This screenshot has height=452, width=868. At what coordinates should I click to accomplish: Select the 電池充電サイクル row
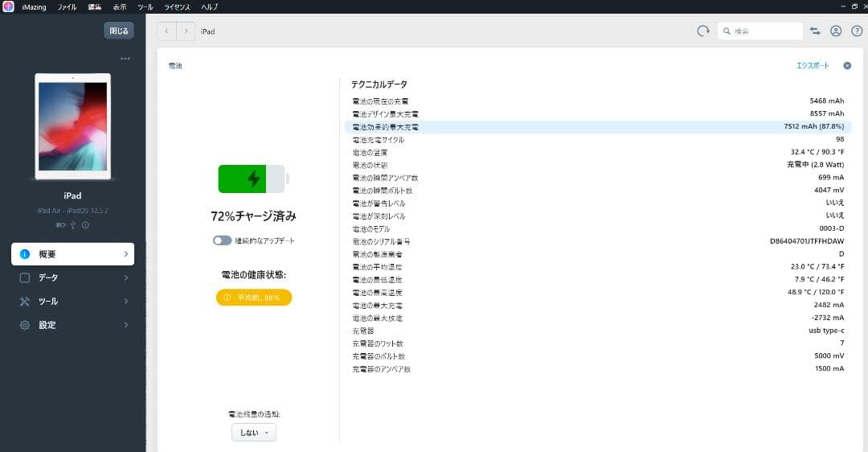coord(598,140)
